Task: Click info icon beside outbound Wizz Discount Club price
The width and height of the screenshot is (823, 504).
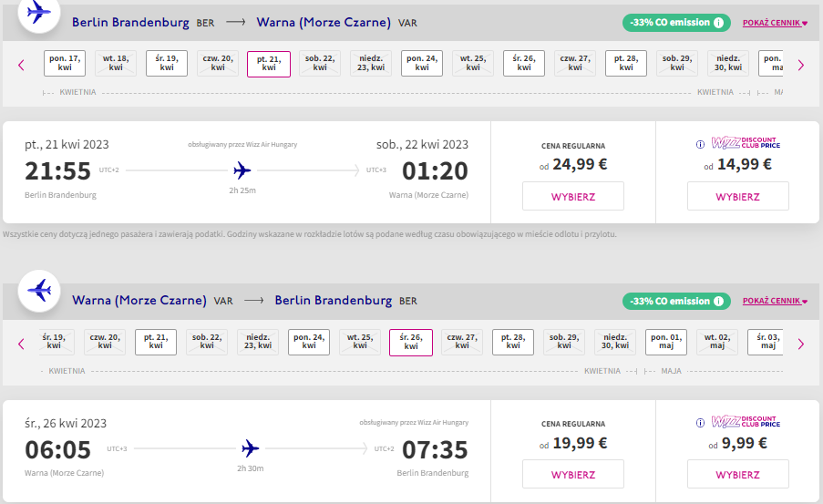Action: 700,144
